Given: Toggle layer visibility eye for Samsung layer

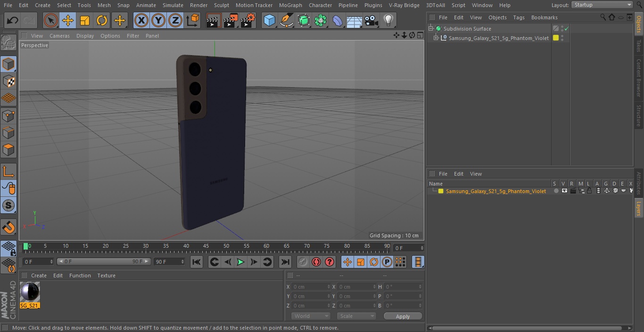Looking at the screenshot, I should [564, 191].
